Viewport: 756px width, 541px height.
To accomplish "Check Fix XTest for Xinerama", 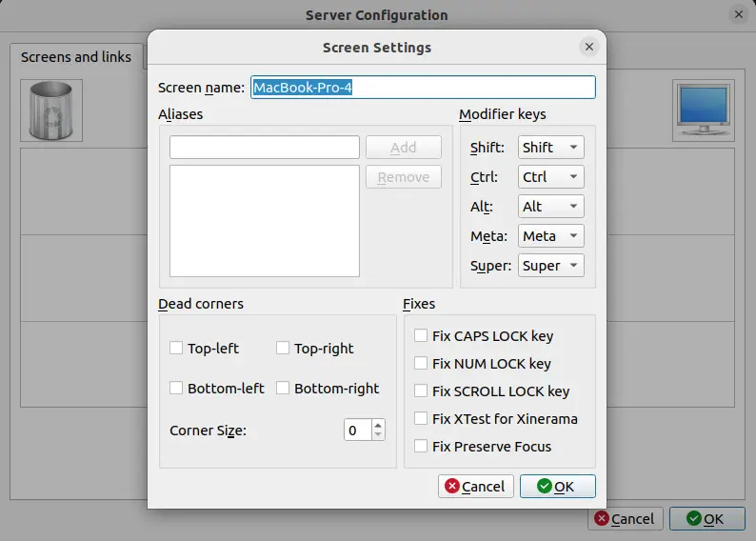I will (x=421, y=418).
